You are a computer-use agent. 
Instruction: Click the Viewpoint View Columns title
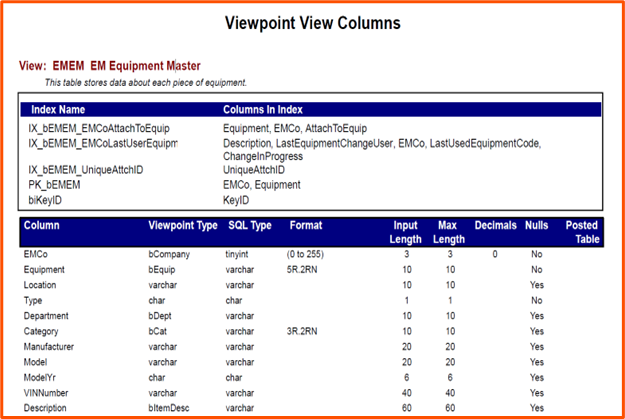click(312, 23)
